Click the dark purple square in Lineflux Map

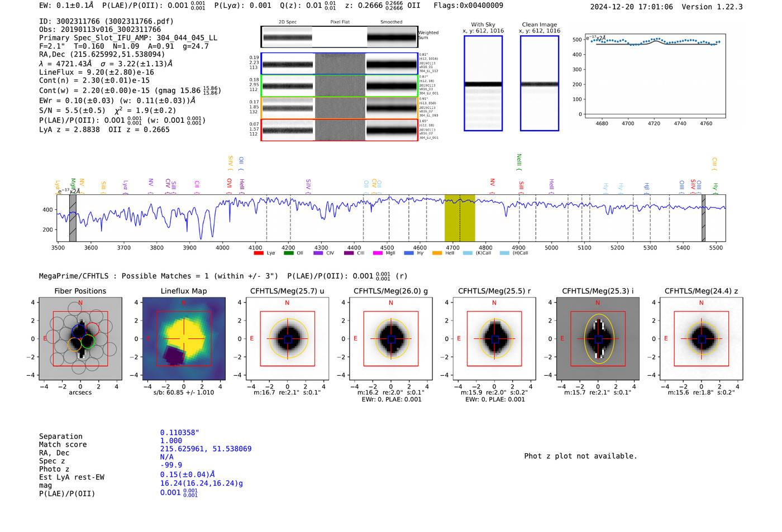[x=175, y=356]
